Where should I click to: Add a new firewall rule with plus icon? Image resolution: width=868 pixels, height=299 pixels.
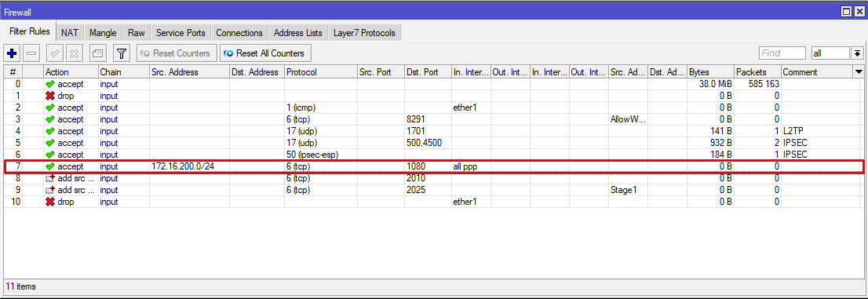[12, 53]
